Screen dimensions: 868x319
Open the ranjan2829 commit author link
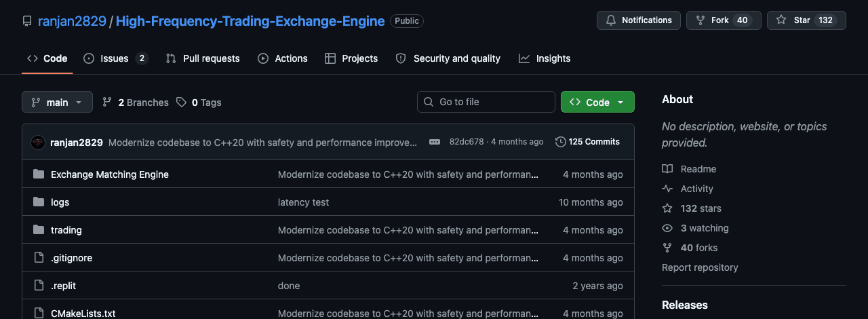pos(77,143)
